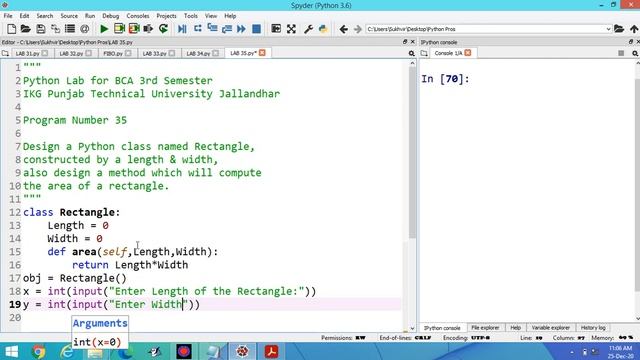Re-run the last script

click(x=163, y=29)
